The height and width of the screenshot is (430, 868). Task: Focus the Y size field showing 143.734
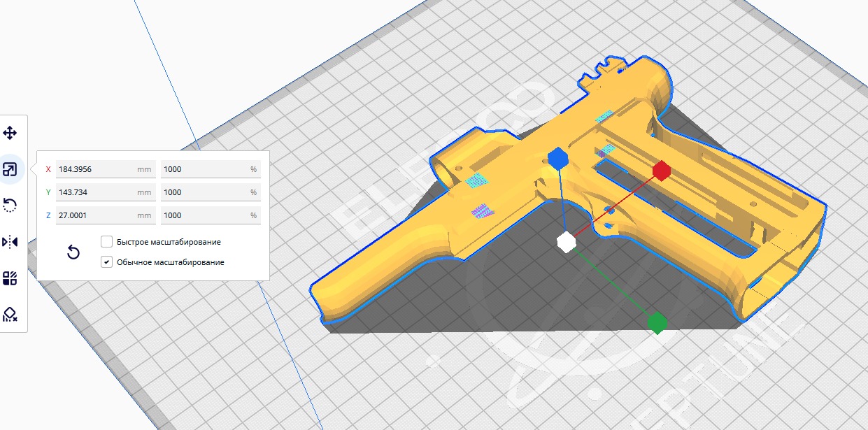(x=94, y=192)
